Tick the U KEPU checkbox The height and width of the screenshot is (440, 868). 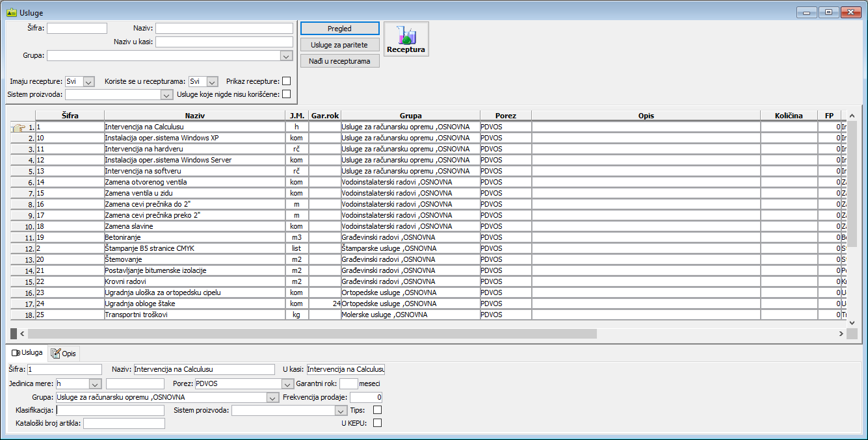click(377, 423)
